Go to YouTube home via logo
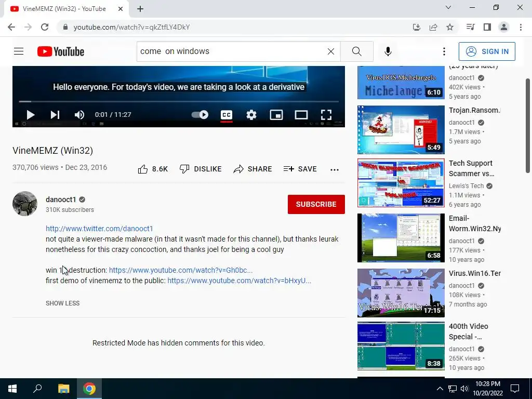The width and height of the screenshot is (532, 399). [61, 51]
